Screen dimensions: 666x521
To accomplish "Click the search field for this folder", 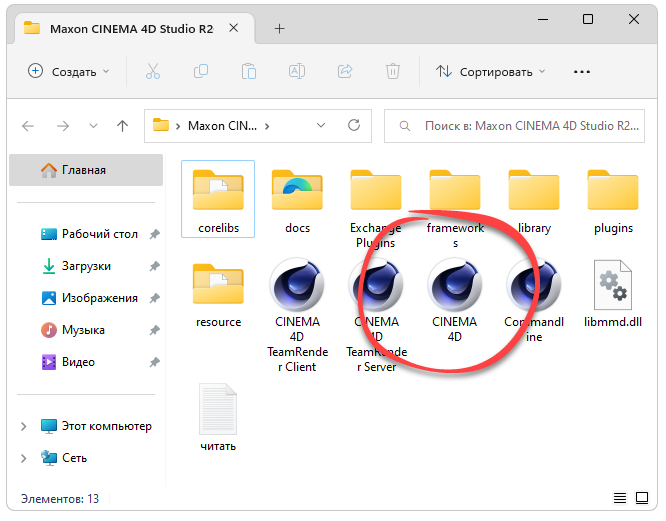I will pos(514,126).
